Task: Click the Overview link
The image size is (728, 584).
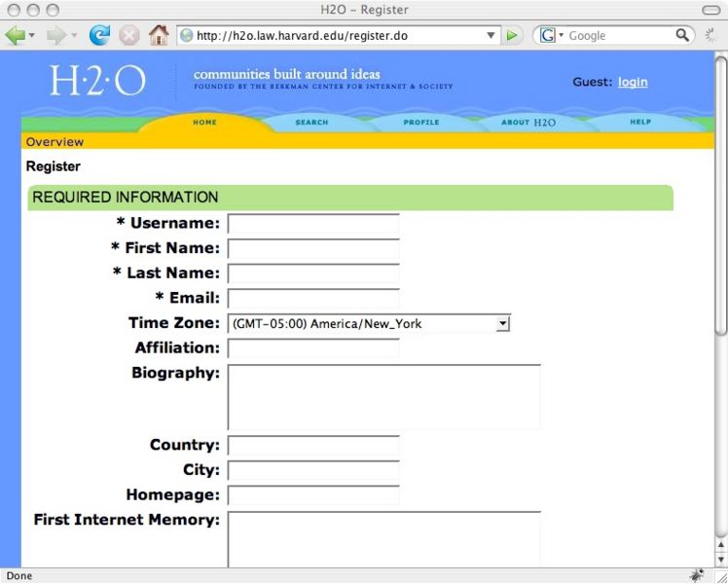Action: [x=55, y=142]
